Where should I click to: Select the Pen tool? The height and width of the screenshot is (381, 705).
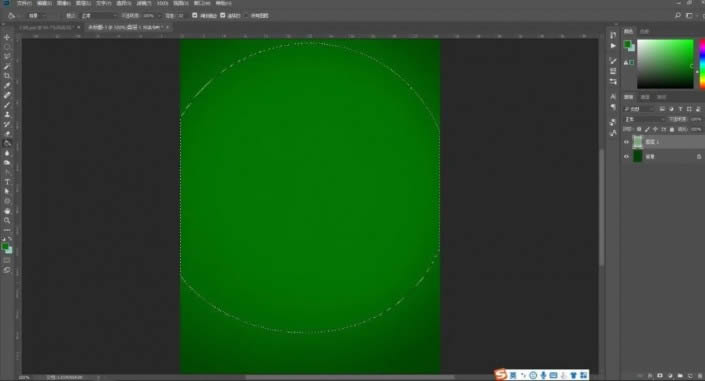[x=7, y=172]
